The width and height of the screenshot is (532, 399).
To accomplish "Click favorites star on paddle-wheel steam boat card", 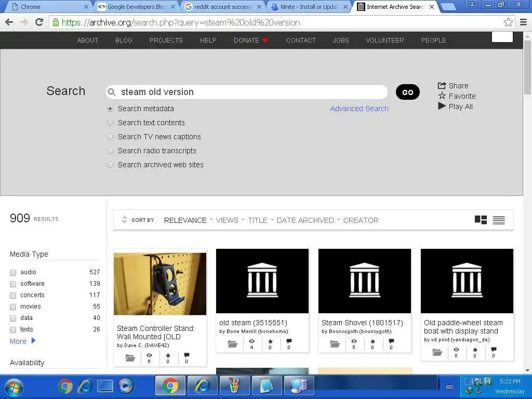I will tap(475, 350).
